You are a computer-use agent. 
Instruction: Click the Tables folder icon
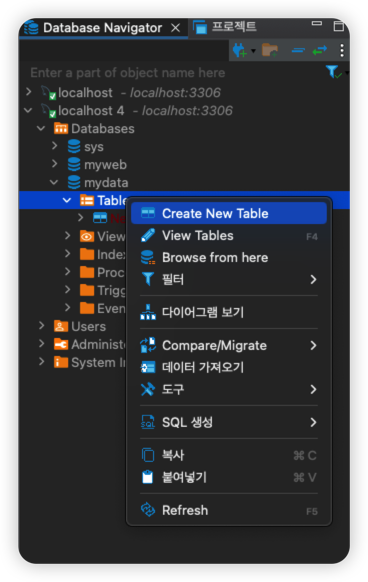[87, 200]
